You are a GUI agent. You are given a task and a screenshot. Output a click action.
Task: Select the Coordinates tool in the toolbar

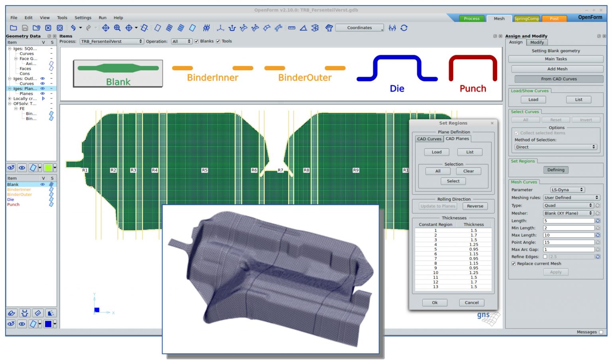(359, 28)
